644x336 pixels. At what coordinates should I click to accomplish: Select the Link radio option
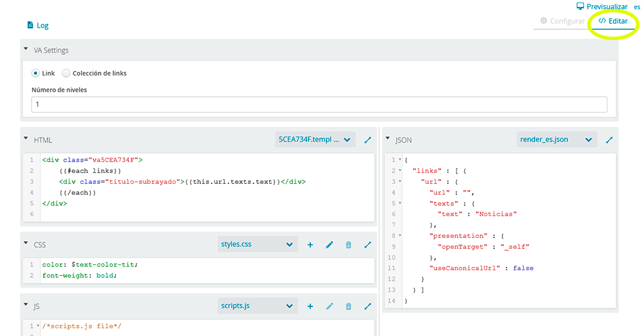pos(35,73)
